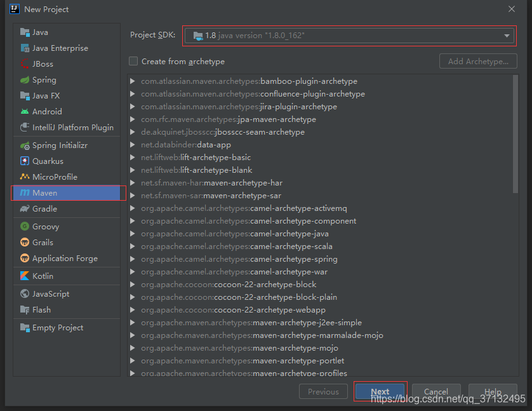Select the Gradle elephant icon

pos(25,209)
